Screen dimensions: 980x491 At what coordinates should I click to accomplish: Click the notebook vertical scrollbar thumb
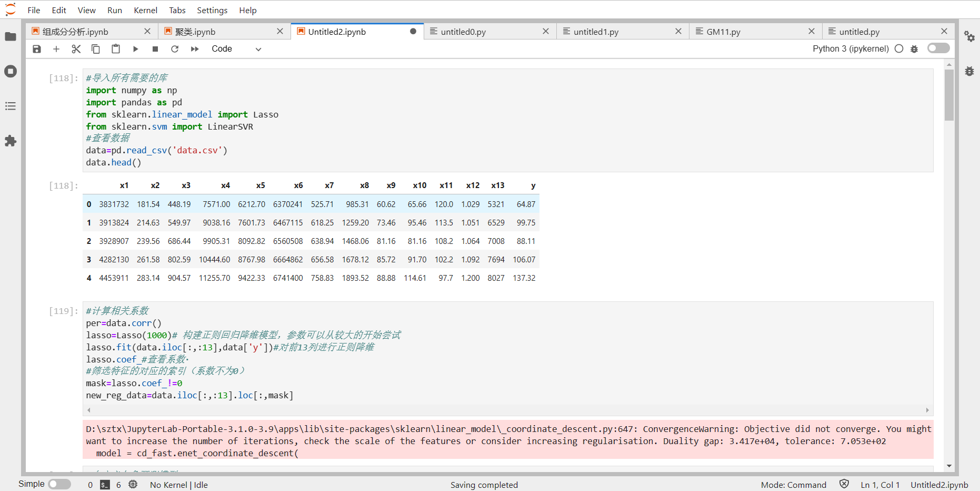(x=949, y=95)
